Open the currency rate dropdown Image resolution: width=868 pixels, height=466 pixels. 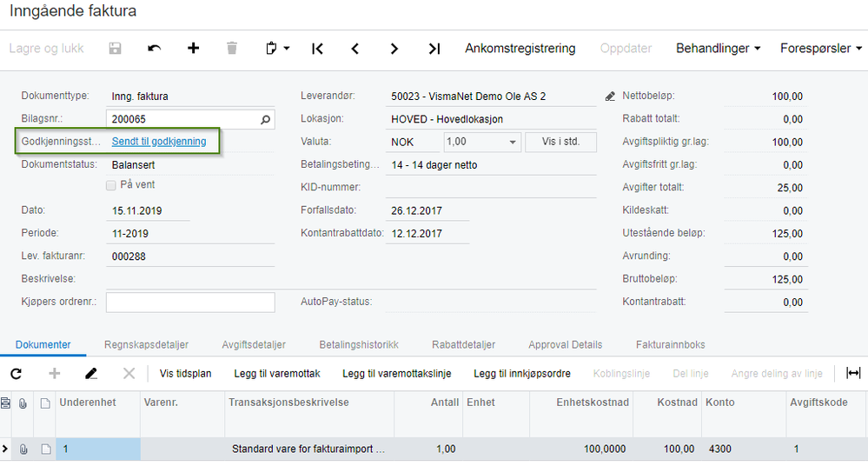click(x=512, y=142)
